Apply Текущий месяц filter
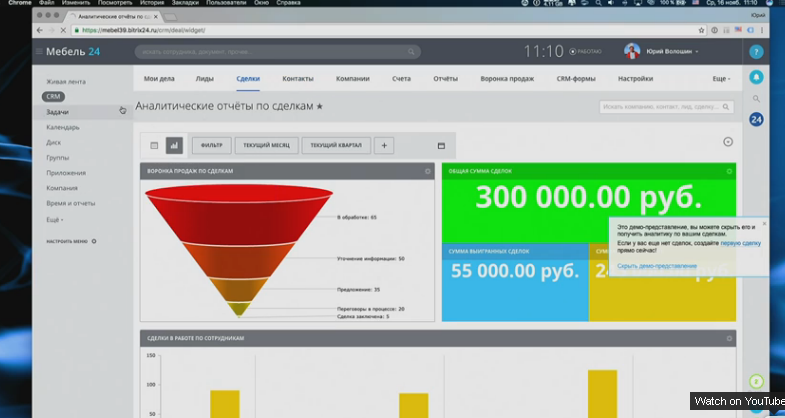 click(266, 145)
